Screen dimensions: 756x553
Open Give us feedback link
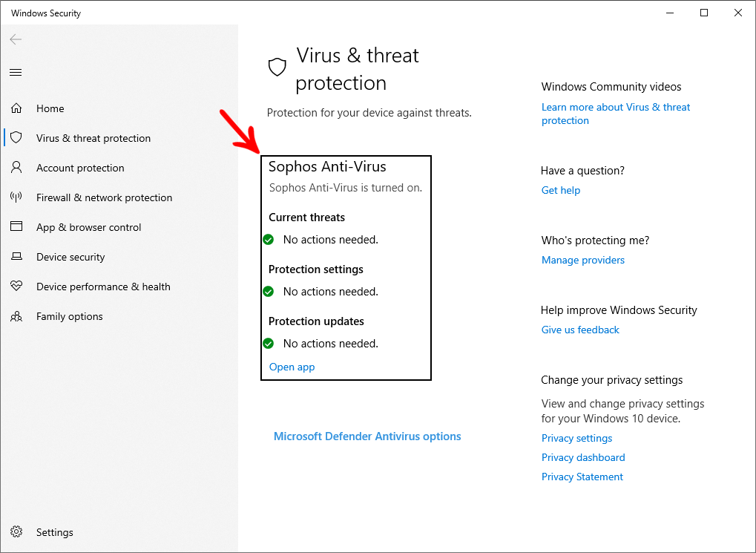(x=580, y=330)
